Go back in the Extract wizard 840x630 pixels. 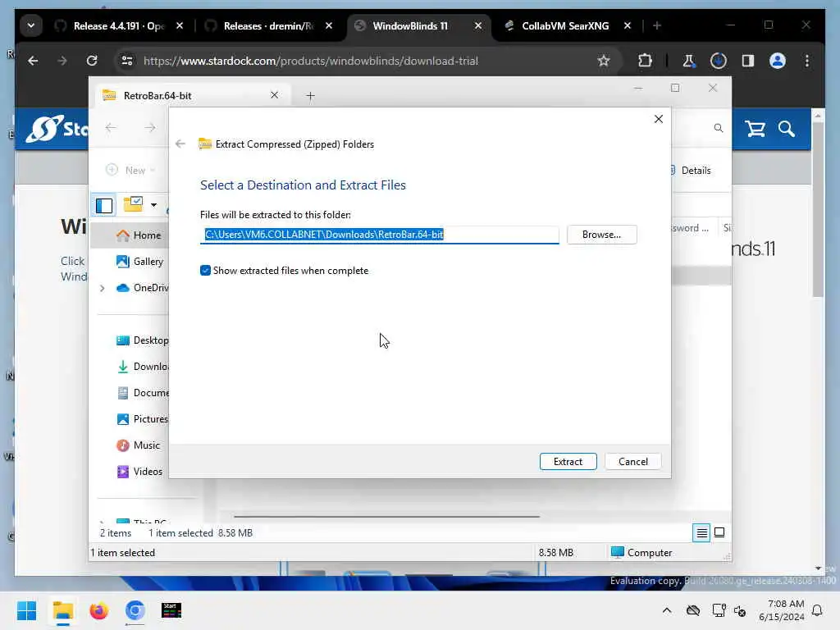pyautogui.click(x=180, y=144)
